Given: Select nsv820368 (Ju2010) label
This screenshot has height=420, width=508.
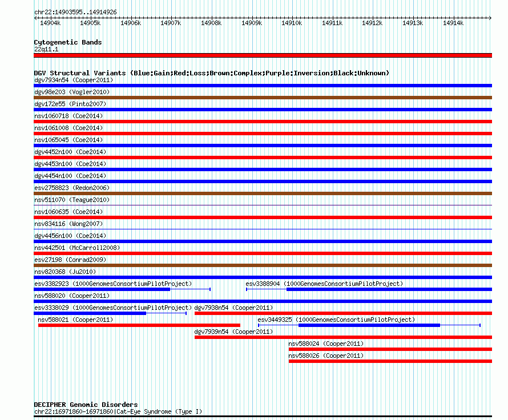Looking at the screenshot, I should click(65, 272).
